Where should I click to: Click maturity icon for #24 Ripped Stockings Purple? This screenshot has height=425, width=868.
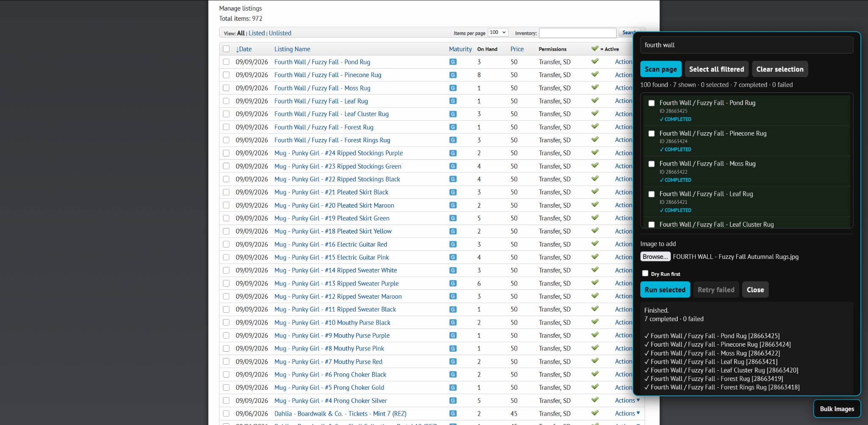[453, 153]
